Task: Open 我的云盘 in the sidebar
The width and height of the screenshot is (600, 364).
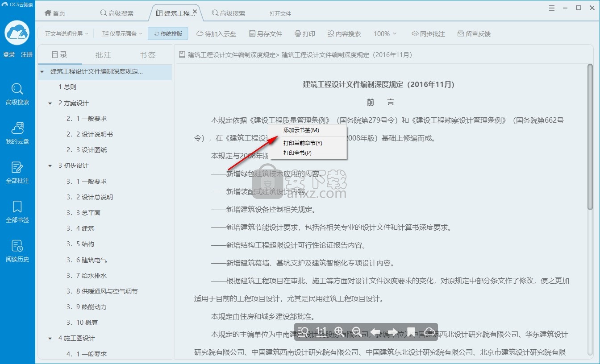Action: (17, 133)
